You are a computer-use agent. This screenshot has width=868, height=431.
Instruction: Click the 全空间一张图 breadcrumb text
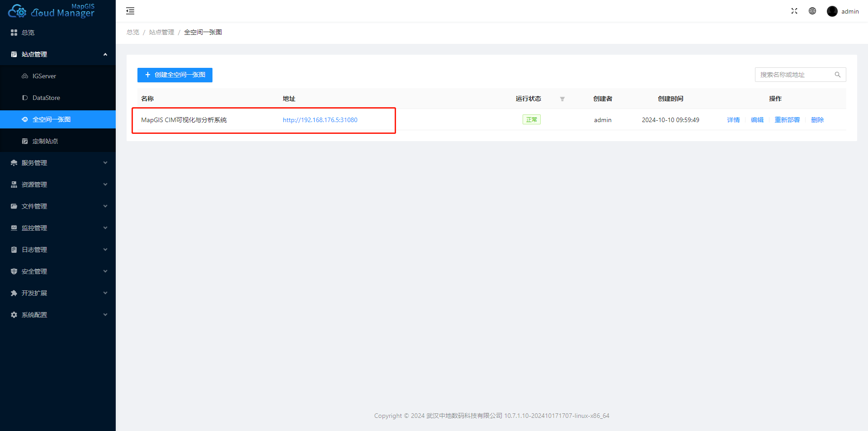click(203, 32)
